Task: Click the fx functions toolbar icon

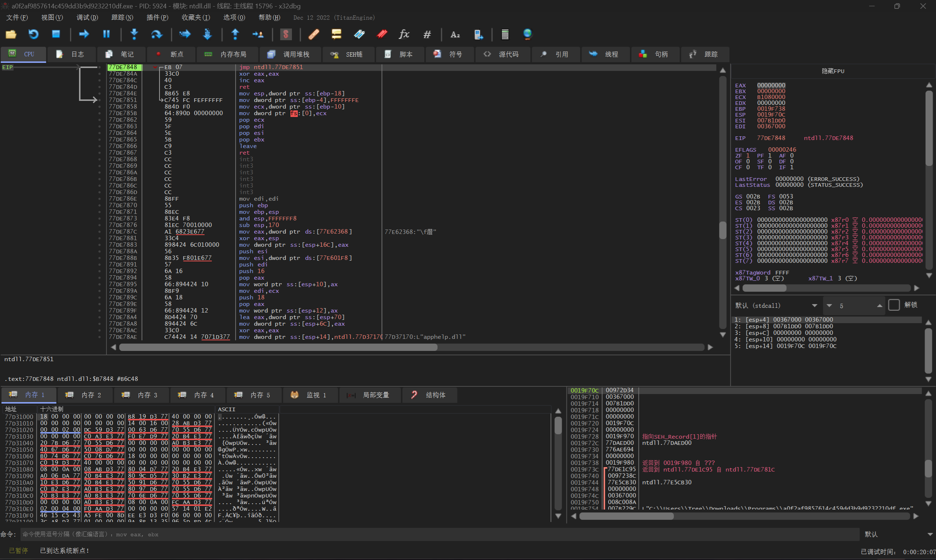Action: point(404,34)
